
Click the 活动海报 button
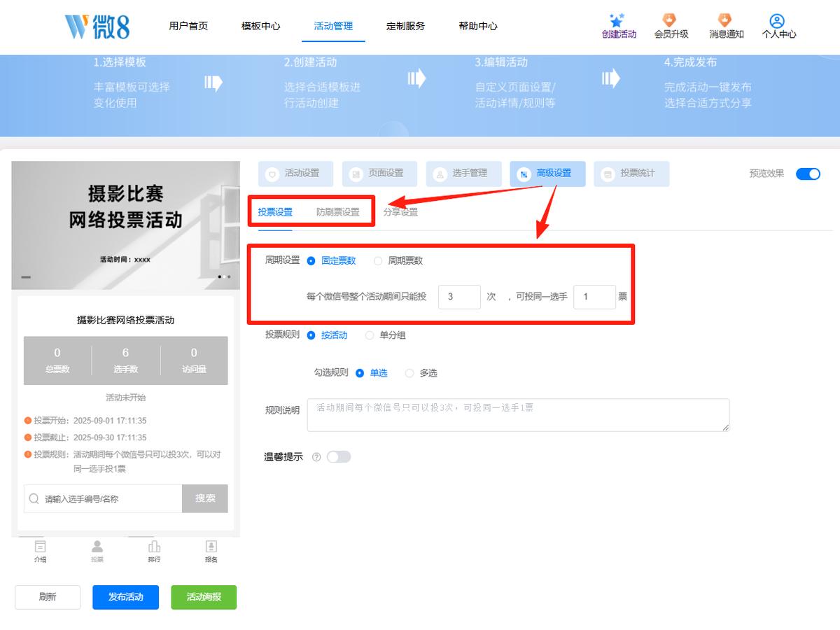pos(204,597)
